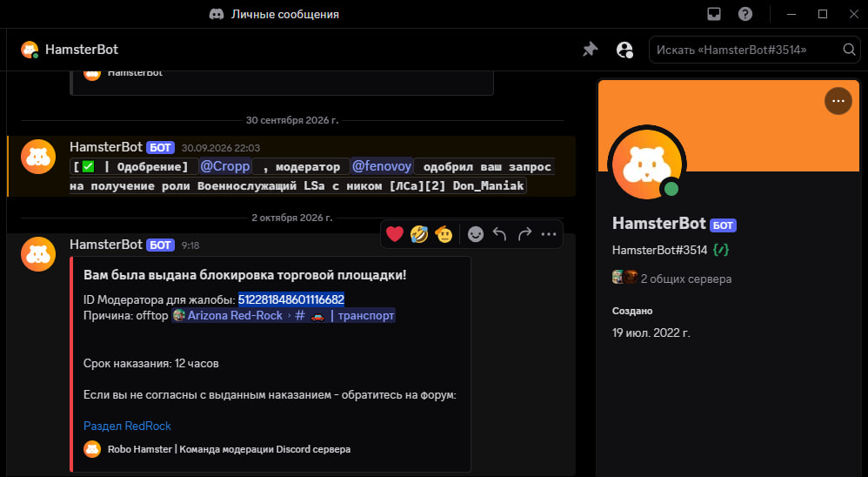Screen dimensions: 868x477
Task: Click 30.09.2026 22:03 message timestamp
Action: click(220, 148)
